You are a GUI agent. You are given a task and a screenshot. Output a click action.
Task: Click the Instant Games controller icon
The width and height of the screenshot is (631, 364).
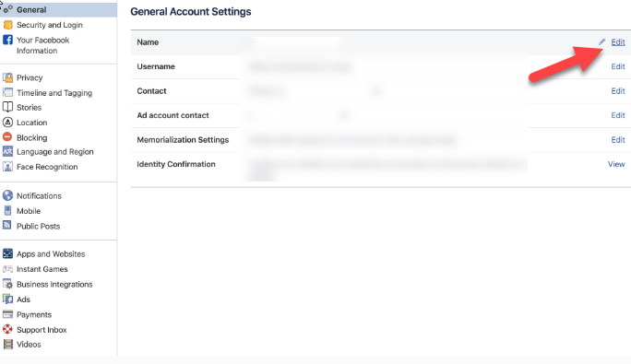(x=7, y=269)
